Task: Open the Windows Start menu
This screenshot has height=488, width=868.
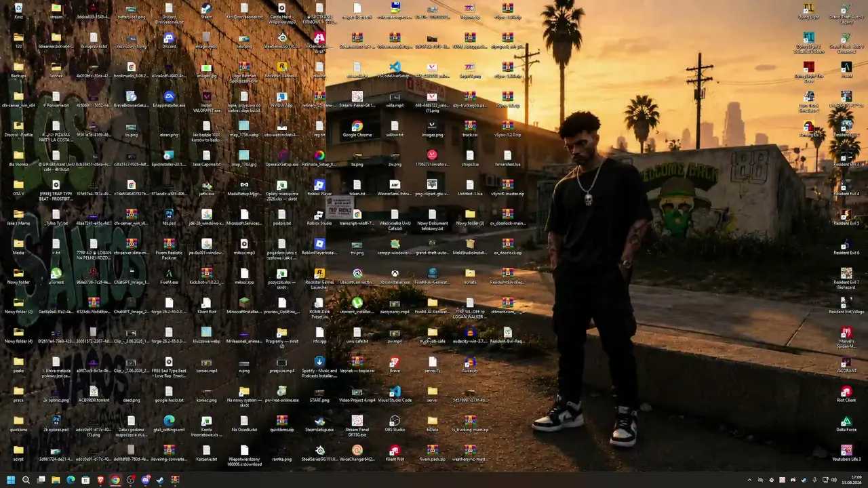Action: [x=11, y=480]
